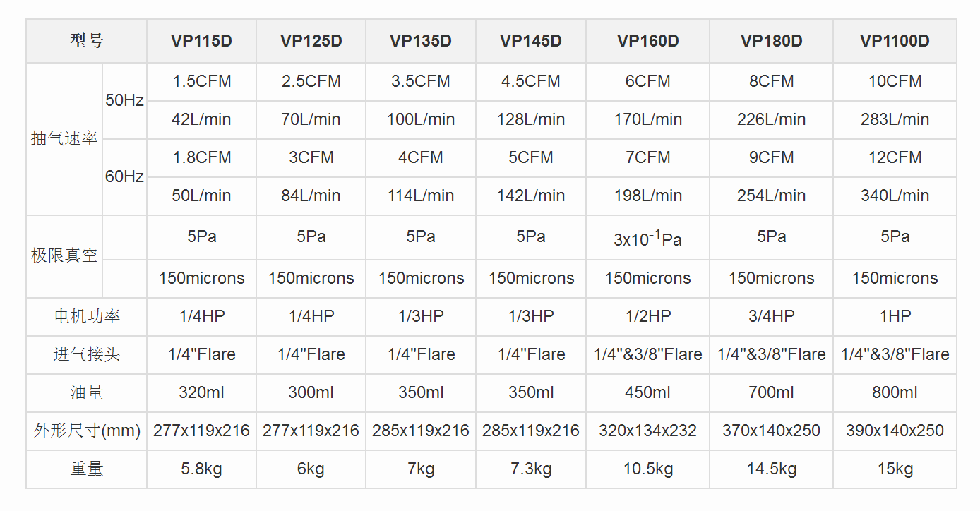Click the 型号 header cell
Viewport: 980px width, 511px height.
coord(86,41)
